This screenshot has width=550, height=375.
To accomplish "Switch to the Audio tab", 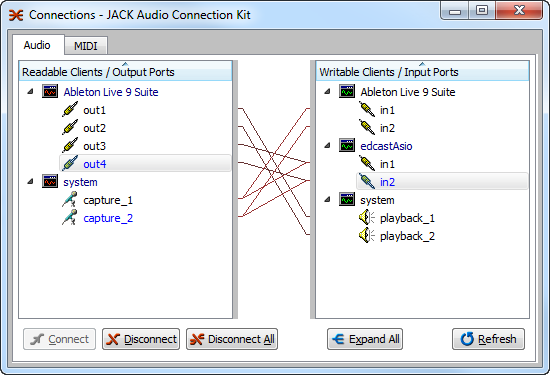I will pyautogui.click(x=37, y=45).
